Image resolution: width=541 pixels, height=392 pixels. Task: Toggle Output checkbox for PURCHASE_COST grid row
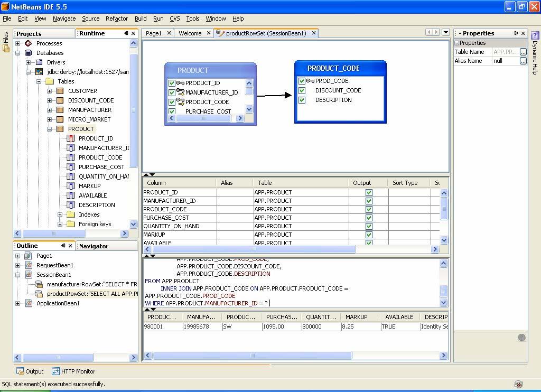click(x=369, y=218)
